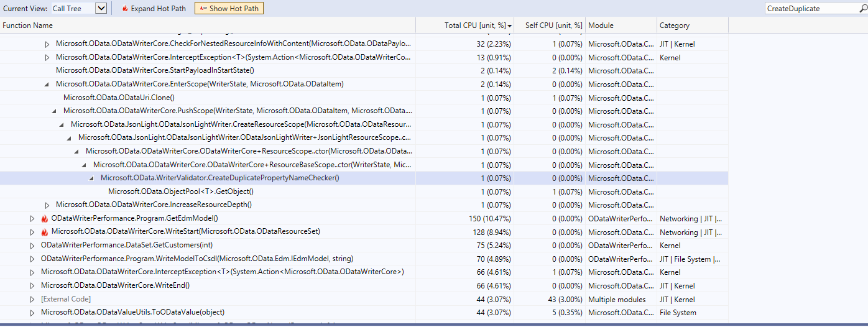Expand the WriteEnd() row
868x327 pixels.
pos(32,286)
